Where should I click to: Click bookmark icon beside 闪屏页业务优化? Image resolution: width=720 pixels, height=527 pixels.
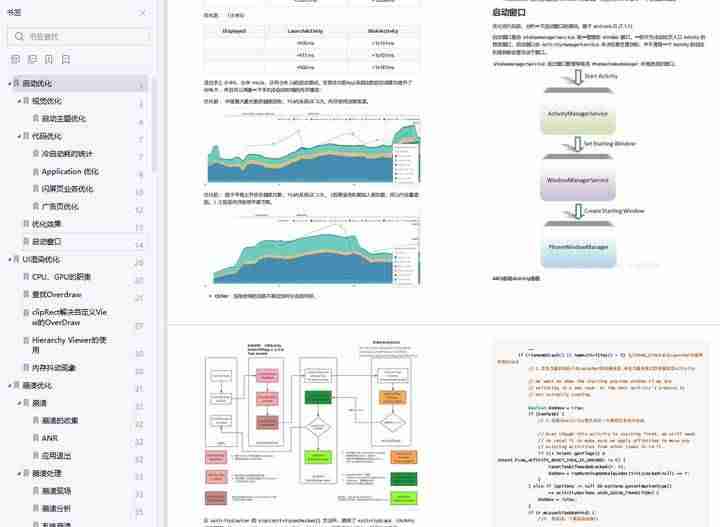pyautogui.click(x=36, y=189)
